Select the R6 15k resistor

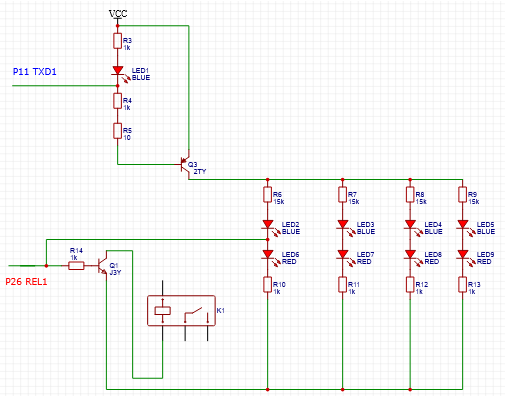pyautogui.click(x=268, y=195)
